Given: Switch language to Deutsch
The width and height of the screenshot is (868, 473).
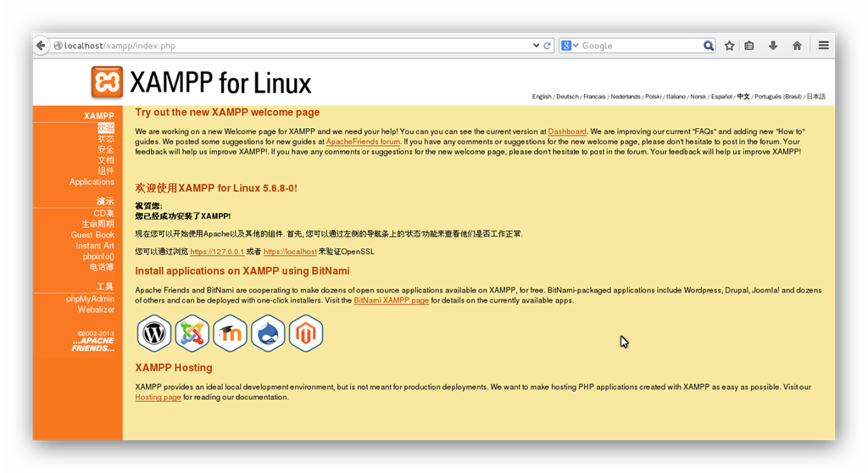Looking at the screenshot, I should 567,97.
